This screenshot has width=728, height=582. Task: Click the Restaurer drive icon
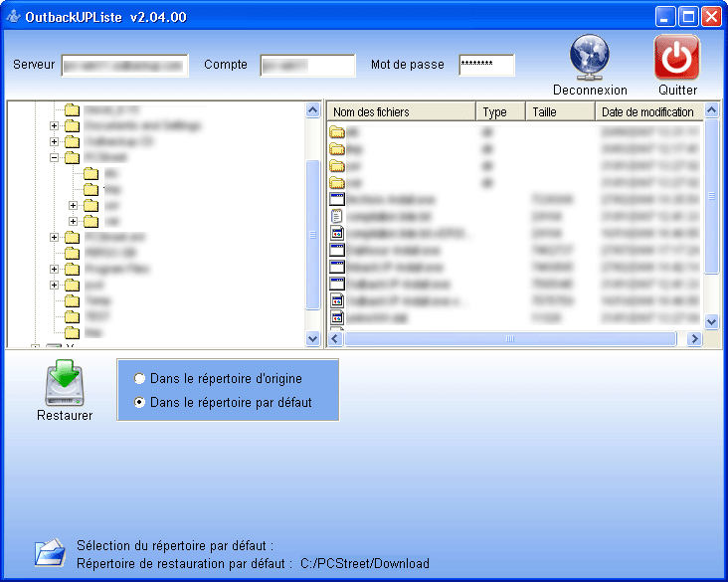coord(65,383)
